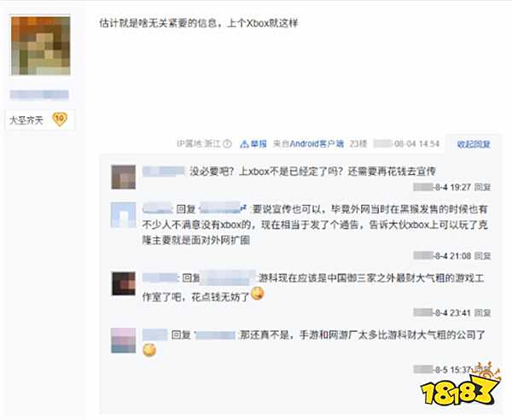Click the 18183 watermark logo

(461, 385)
